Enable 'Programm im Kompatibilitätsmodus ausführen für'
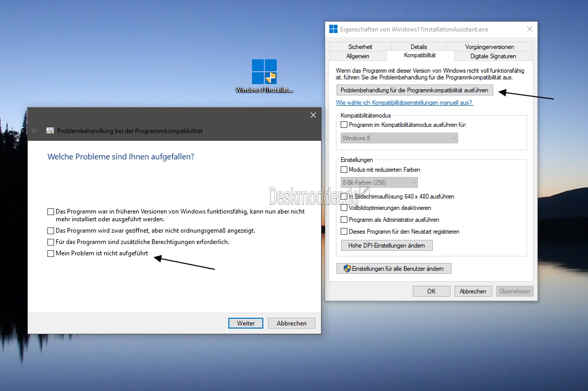Viewport: 588px width, 391px height. (344, 125)
